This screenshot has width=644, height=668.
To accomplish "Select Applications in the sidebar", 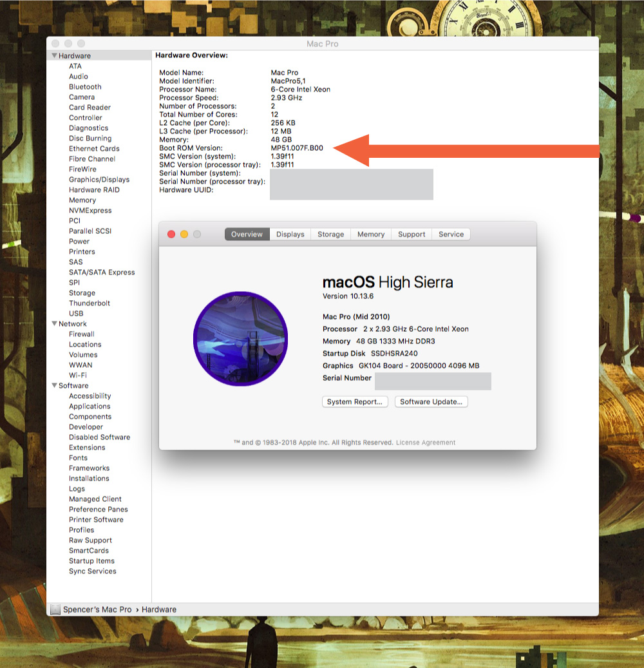I will pyautogui.click(x=90, y=406).
